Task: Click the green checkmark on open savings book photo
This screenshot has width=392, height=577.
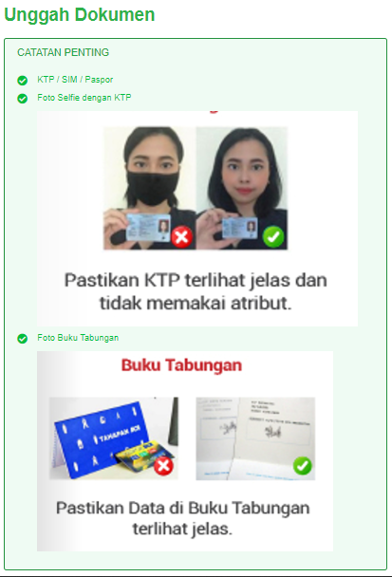Action: click(303, 466)
